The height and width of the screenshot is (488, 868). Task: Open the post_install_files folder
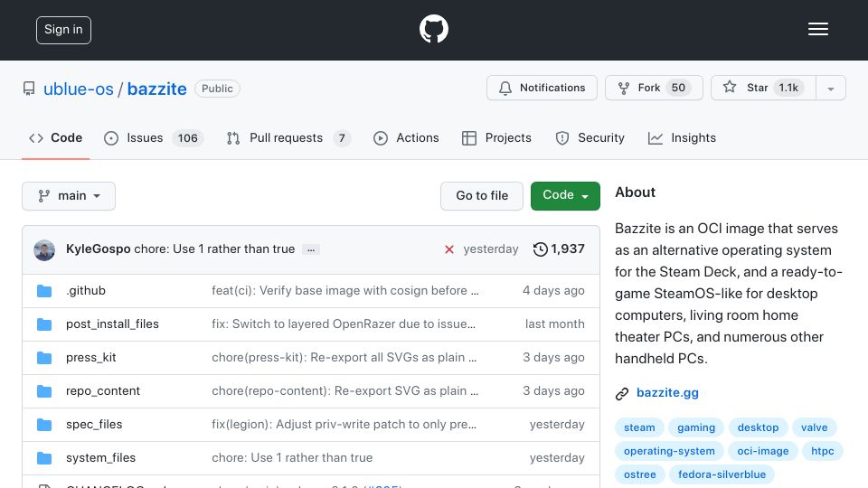112,324
